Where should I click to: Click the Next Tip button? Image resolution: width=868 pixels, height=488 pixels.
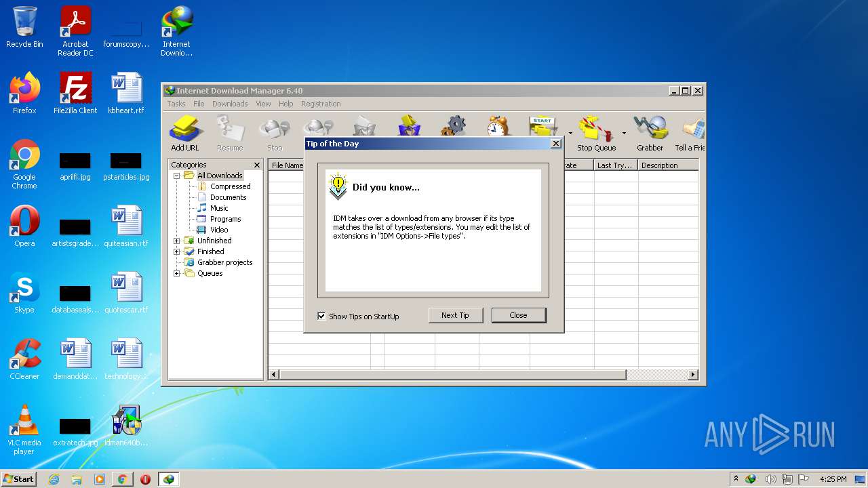point(455,315)
